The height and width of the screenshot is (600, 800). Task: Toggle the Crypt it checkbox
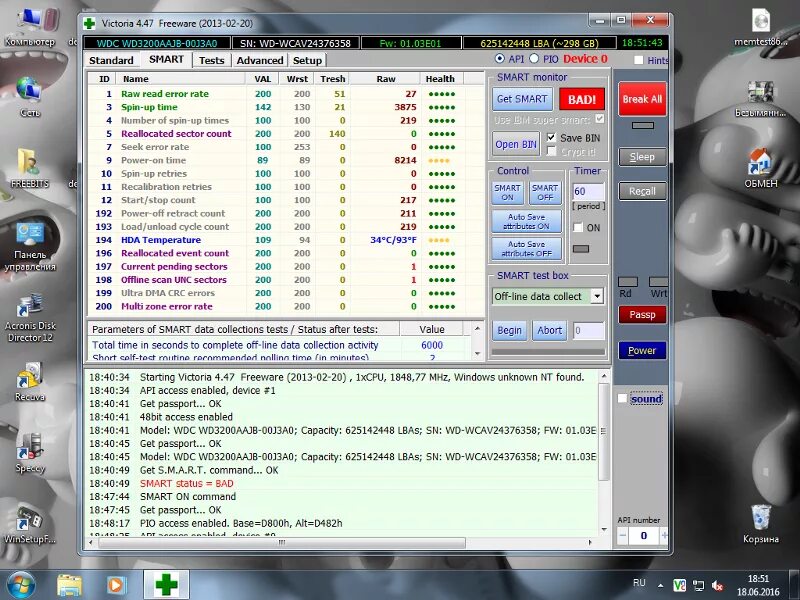(x=551, y=151)
